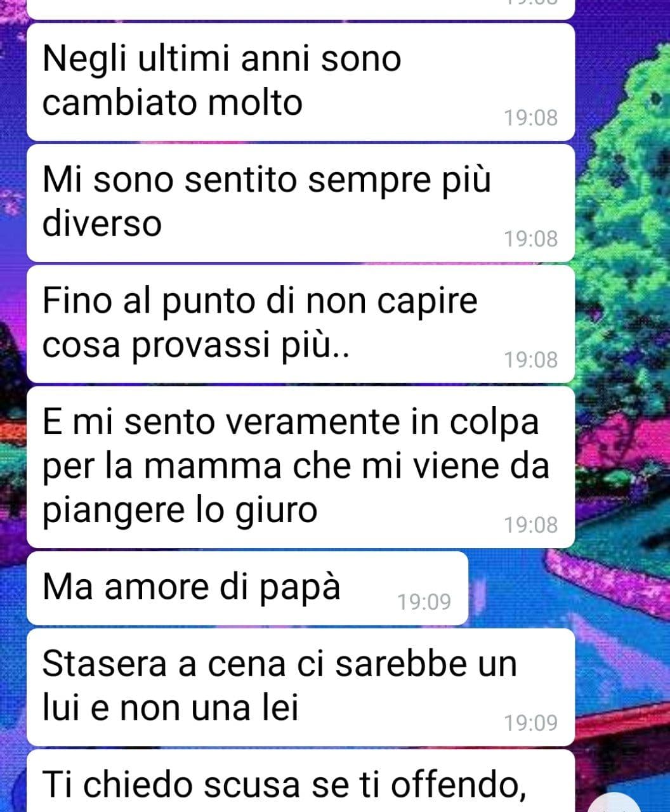Select the 'Stasera a cena ci sarebbe' message

point(301,688)
